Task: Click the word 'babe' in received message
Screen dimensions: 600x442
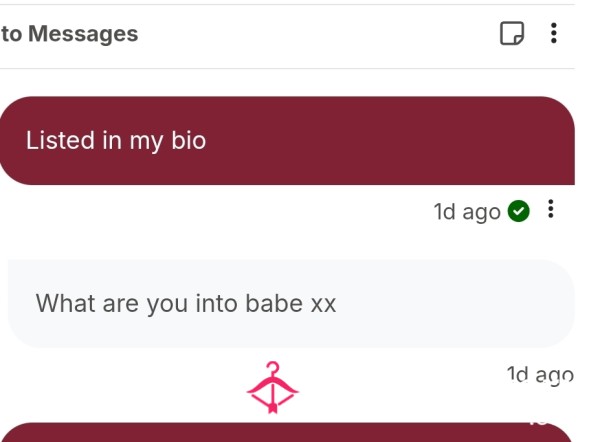Action: (274, 303)
